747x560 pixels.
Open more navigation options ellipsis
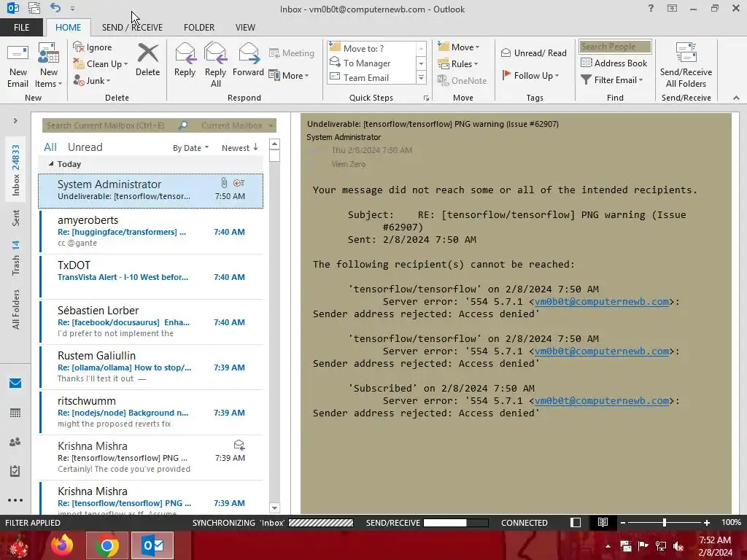[15, 500]
